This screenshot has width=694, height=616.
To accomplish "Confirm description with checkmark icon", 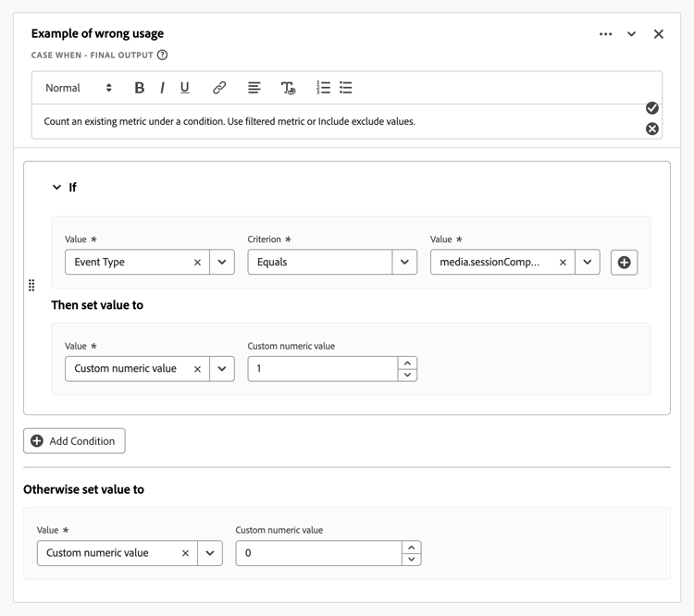I will point(652,108).
